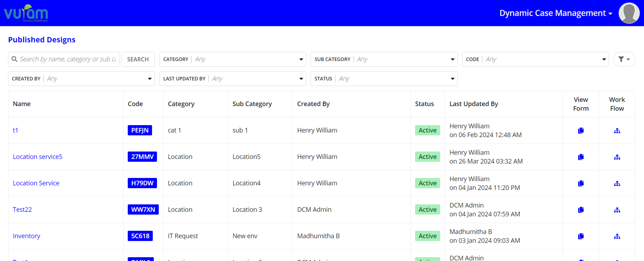
Task: Open the Location Service design
Action: [36, 183]
